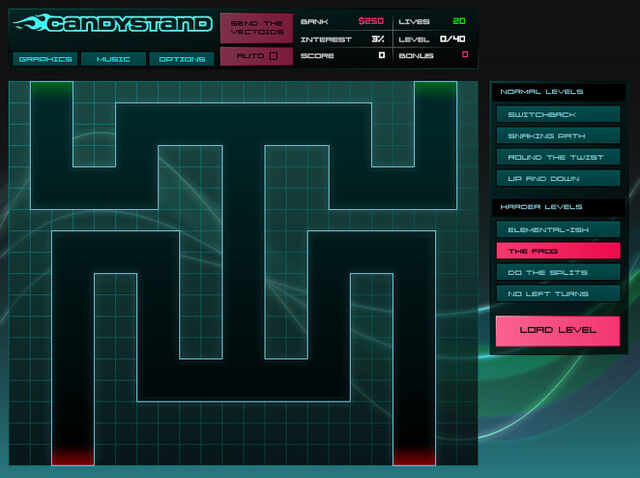Image resolution: width=640 pixels, height=478 pixels.
Task: Click the right green entry gate
Action: [436, 90]
